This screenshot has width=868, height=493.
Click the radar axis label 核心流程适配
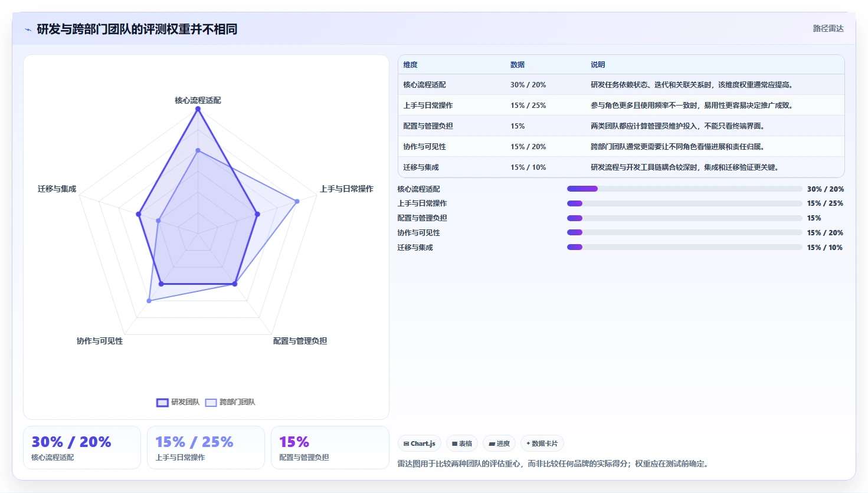tap(198, 100)
